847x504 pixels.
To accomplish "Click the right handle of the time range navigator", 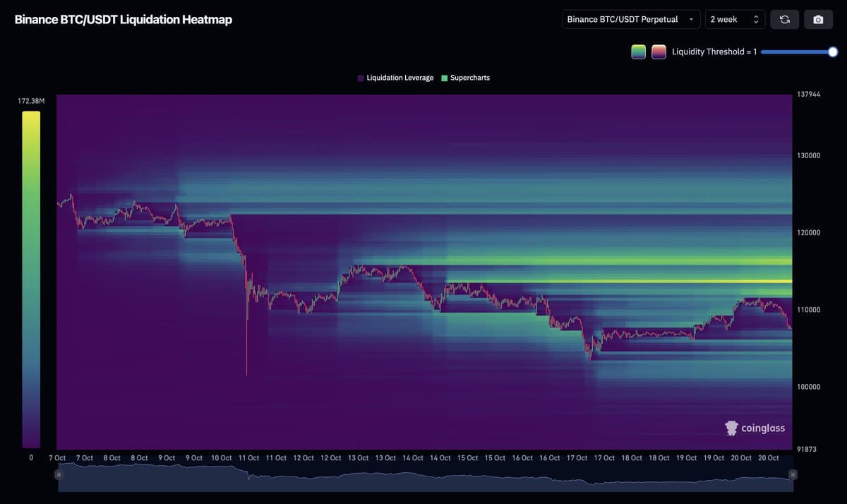I will click(x=793, y=474).
